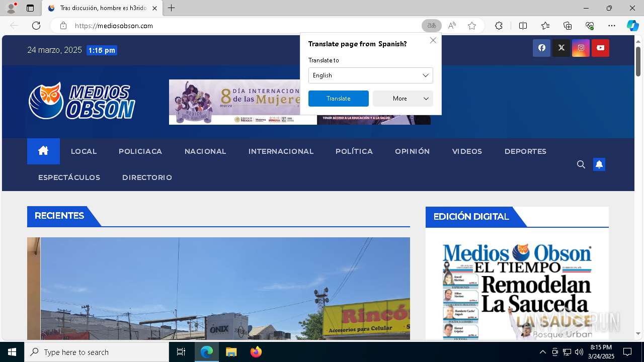Click the 24 marzo, 2025 date text

click(x=54, y=50)
